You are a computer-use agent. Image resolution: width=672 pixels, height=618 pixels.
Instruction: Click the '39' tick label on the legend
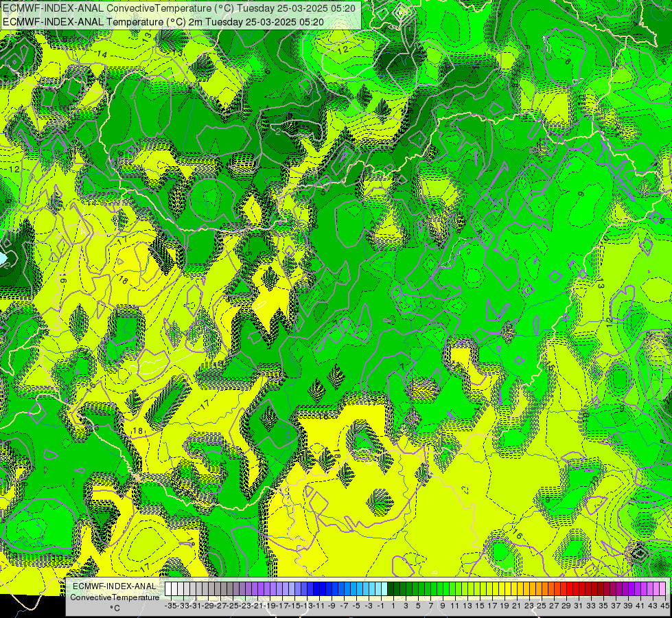click(628, 606)
